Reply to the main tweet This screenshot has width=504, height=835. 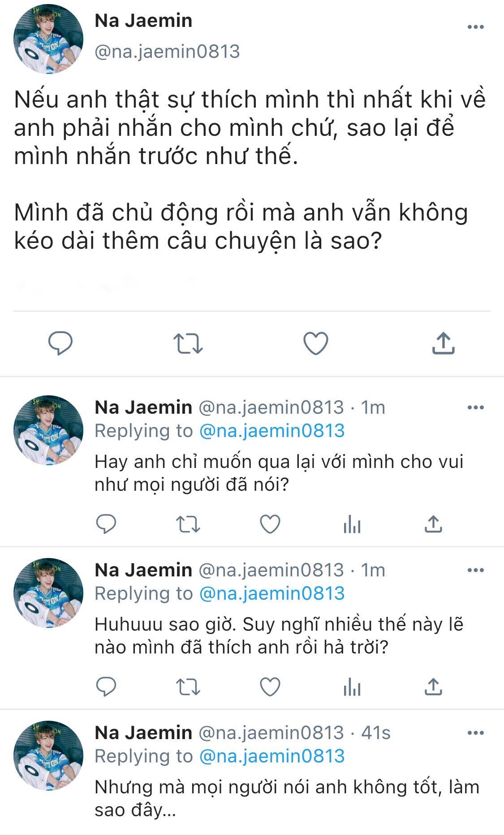click(60, 343)
